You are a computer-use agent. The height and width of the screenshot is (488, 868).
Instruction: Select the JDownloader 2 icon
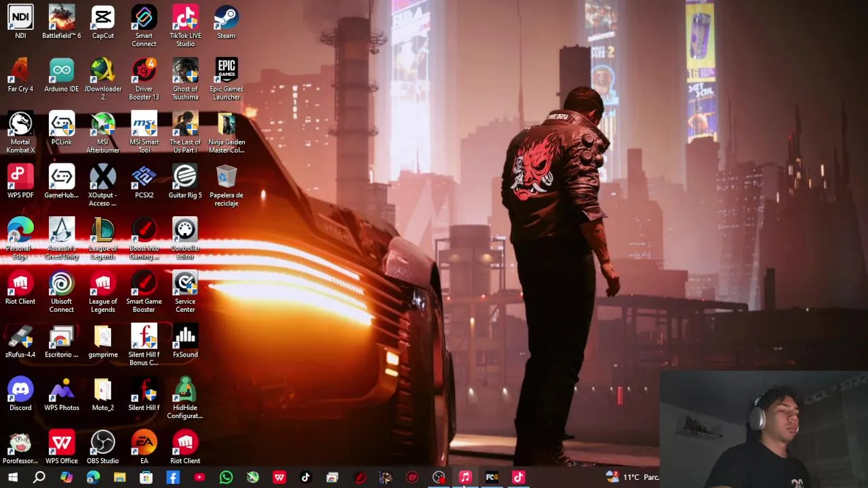103,79
